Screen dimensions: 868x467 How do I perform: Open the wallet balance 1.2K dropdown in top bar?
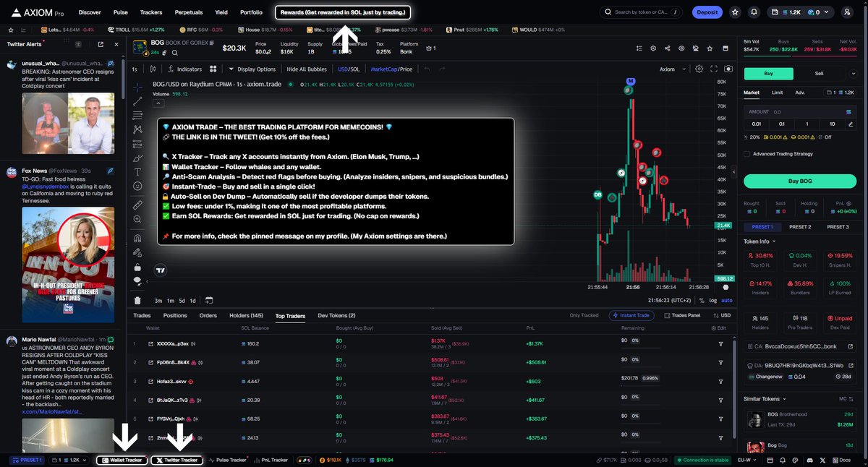tap(799, 12)
